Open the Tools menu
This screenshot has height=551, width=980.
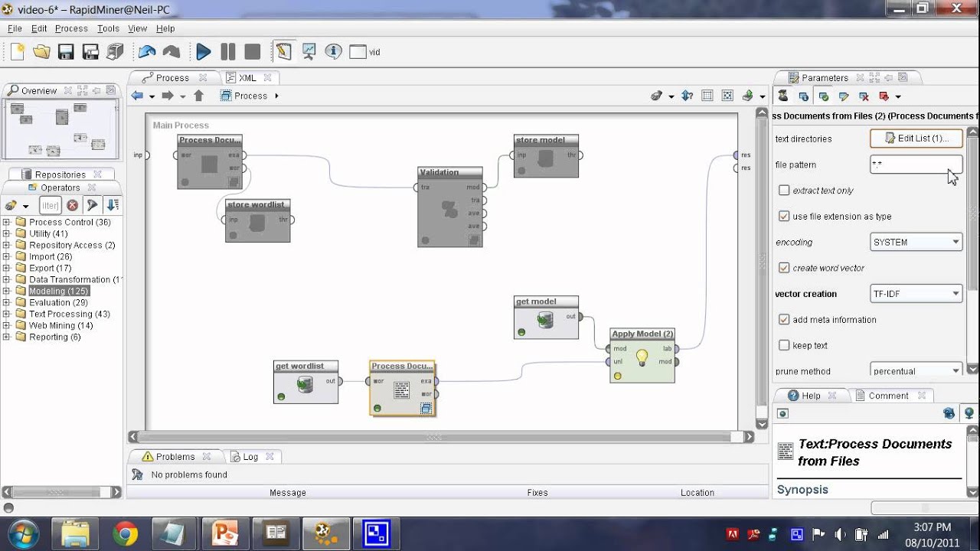(x=108, y=28)
